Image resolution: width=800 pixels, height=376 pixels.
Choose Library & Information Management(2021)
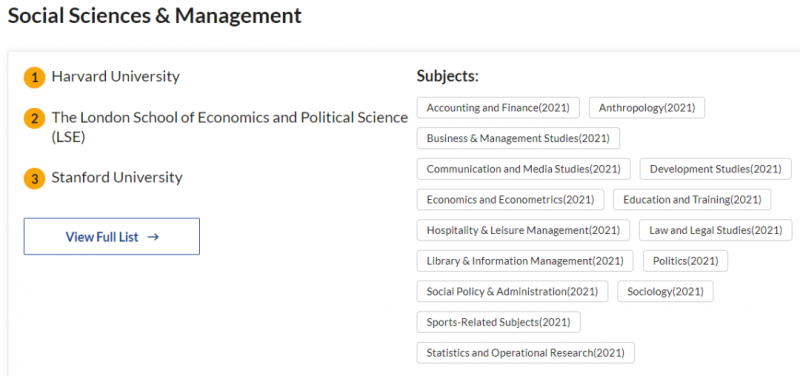tap(525, 261)
